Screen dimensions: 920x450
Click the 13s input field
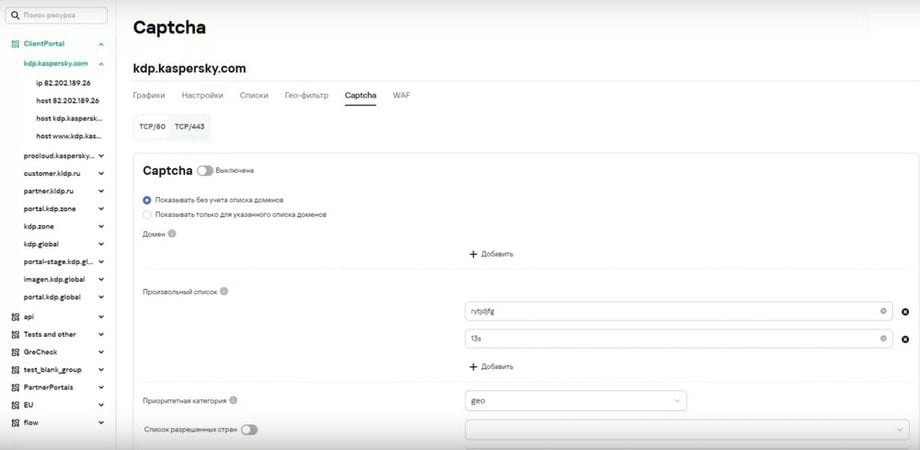tap(679, 339)
